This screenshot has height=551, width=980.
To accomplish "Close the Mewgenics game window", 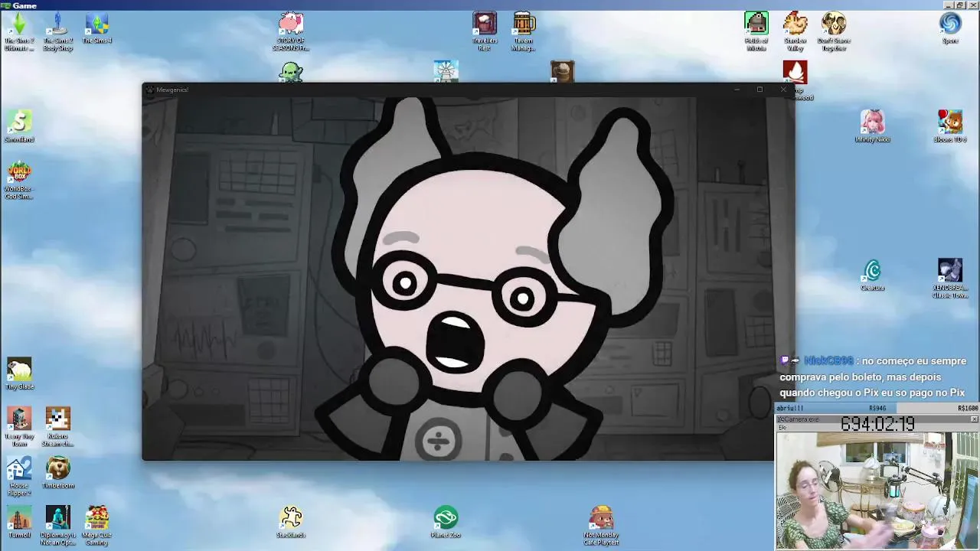I will point(783,90).
